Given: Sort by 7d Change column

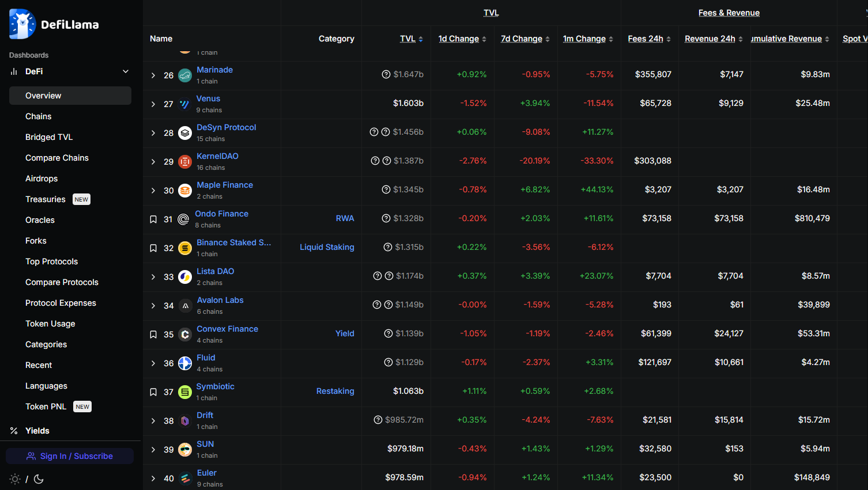Looking at the screenshot, I should coord(525,39).
